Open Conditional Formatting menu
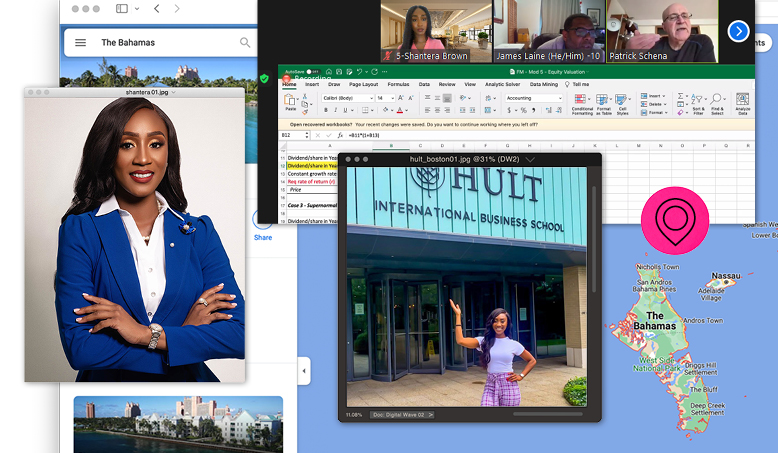778x453 pixels. coord(582,104)
